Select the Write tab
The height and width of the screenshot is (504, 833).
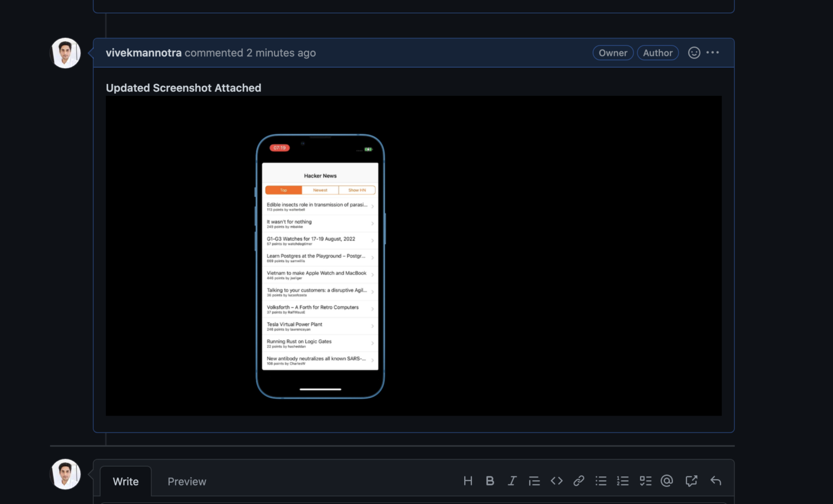point(125,481)
